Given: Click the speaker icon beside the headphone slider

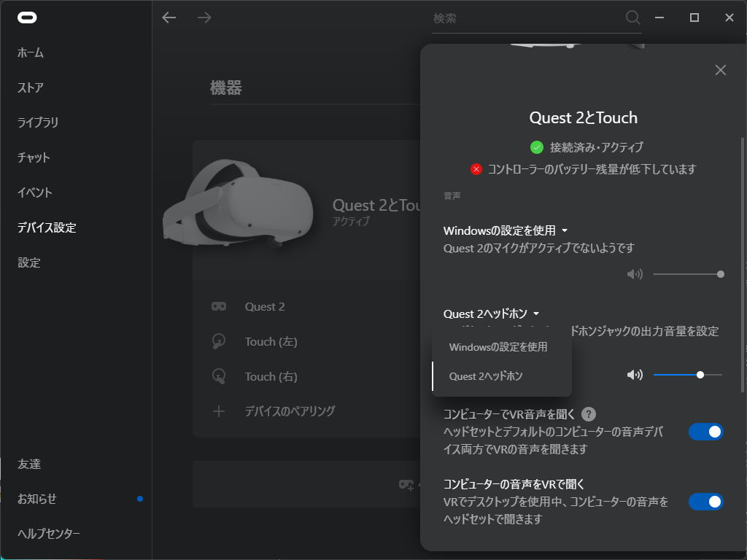Looking at the screenshot, I should [x=634, y=375].
